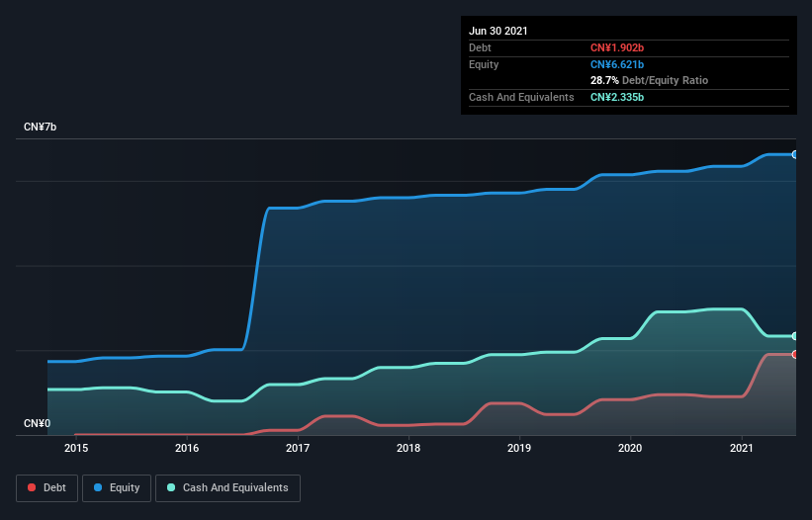812x520 pixels.
Task: Click the CN¥7b y-axis label
Action: coord(40,128)
